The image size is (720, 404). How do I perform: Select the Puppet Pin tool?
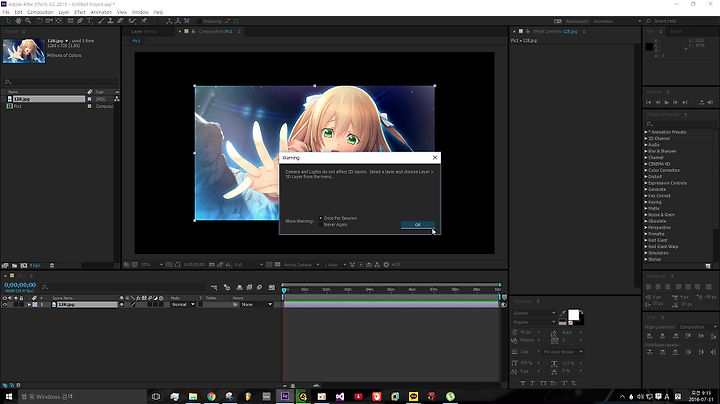point(144,21)
